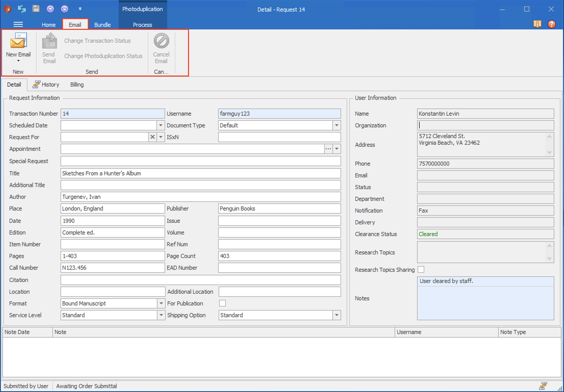Click the orange alert notification icon
Screen dimensions: 564x392
(537, 24)
